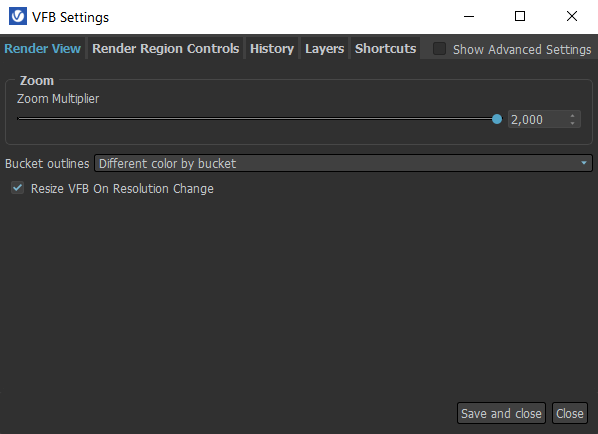Image resolution: width=598 pixels, height=434 pixels.
Task: Click the middle of Zoom Multiplier slider track
Action: tap(257, 119)
